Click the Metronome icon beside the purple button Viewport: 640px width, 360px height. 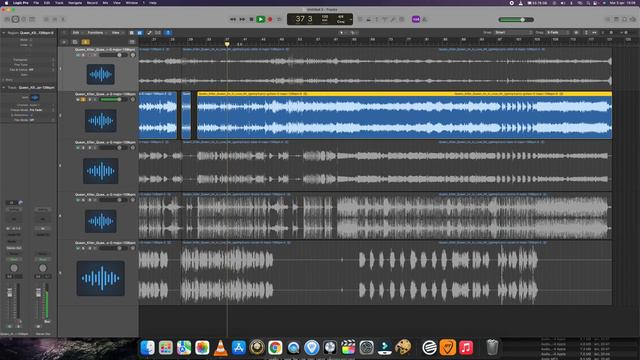tap(424, 19)
